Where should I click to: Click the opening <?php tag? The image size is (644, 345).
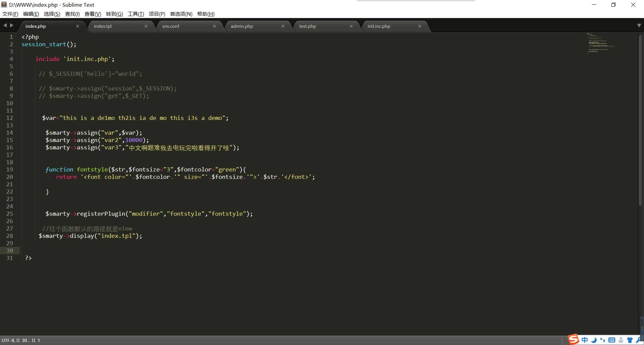30,37
